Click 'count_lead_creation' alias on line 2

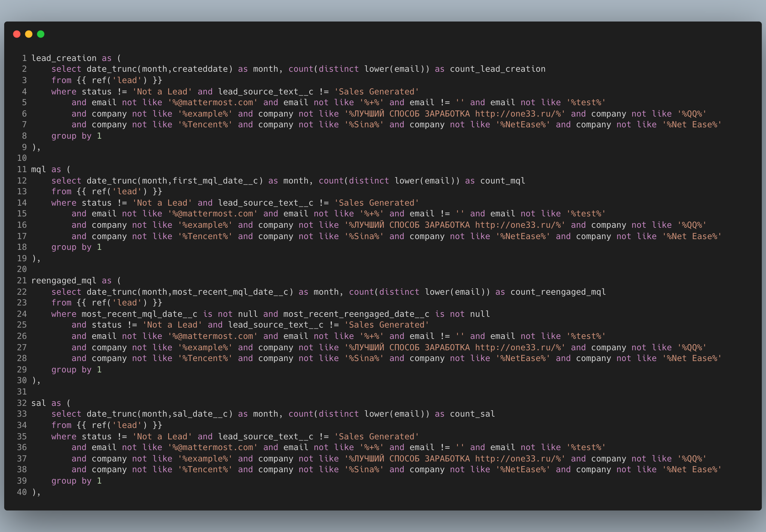click(x=497, y=69)
